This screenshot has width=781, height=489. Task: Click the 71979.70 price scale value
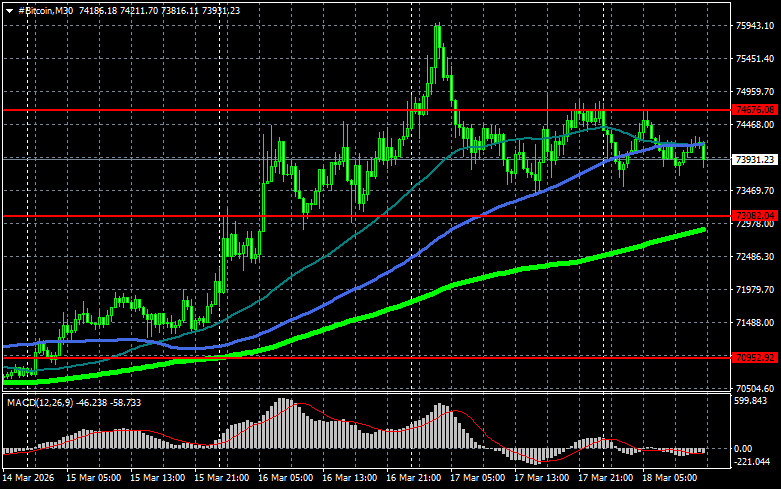[755, 289]
